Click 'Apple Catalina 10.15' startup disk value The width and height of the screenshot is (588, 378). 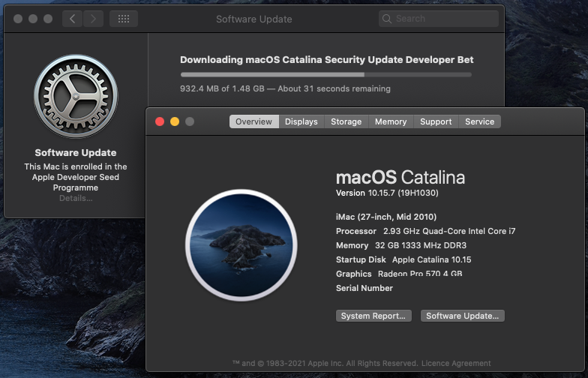click(x=432, y=259)
